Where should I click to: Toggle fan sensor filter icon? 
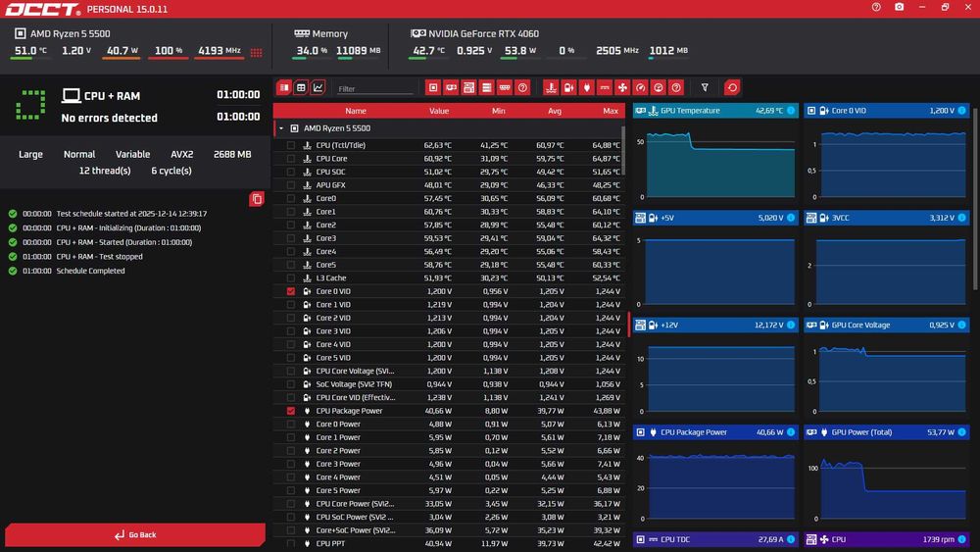(622, 87)
